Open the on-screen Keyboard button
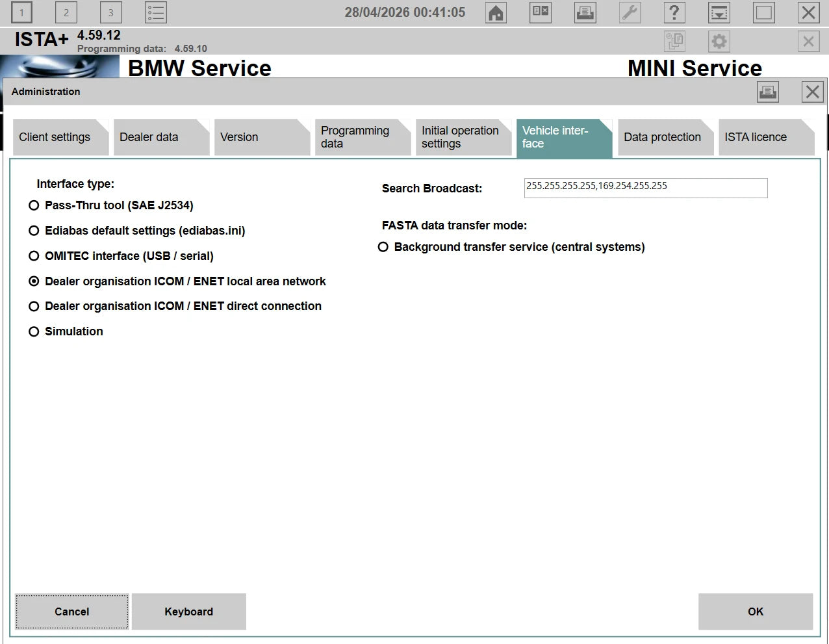Image resolution: width=829 pixels, height=644 pixels. coord(189,612)
